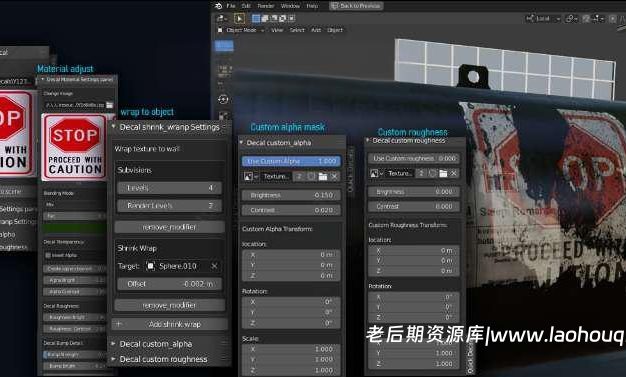Open the Object Mode dropdown

(x=241, y=30)
